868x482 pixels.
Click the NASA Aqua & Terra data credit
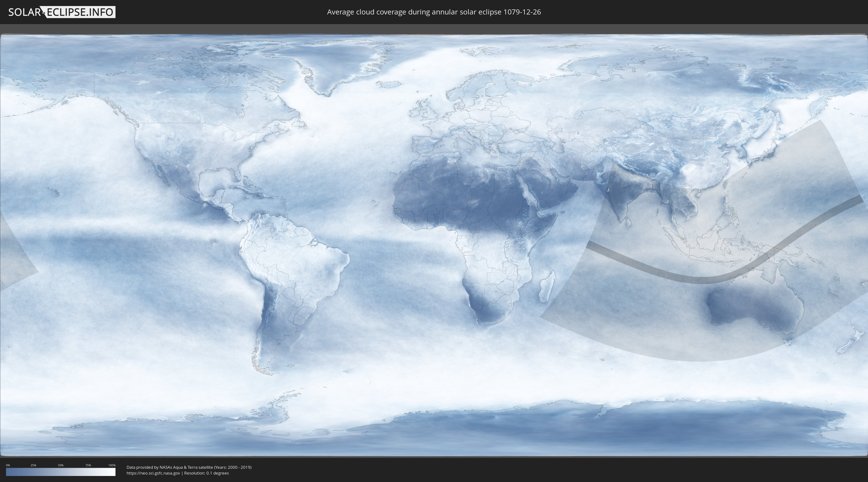pyautogui.click(x=189, y=467)
